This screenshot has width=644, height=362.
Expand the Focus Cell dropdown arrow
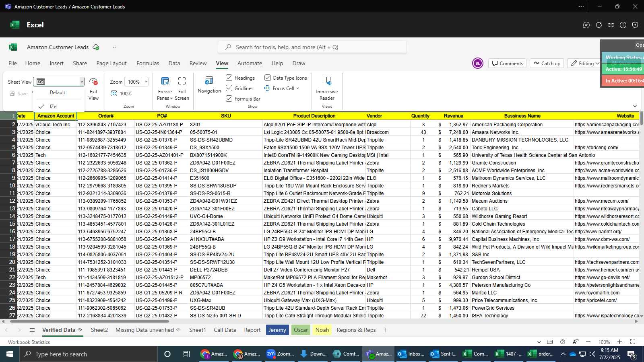click(298, 88)
